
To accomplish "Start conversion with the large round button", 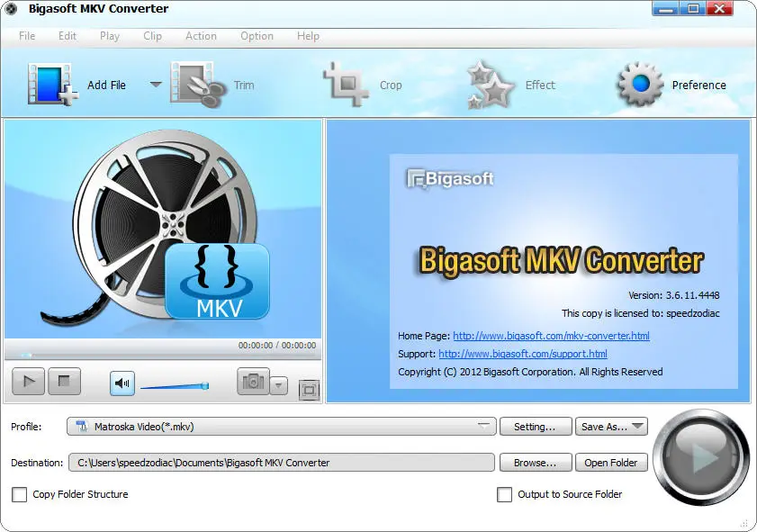I will (701, 456).
